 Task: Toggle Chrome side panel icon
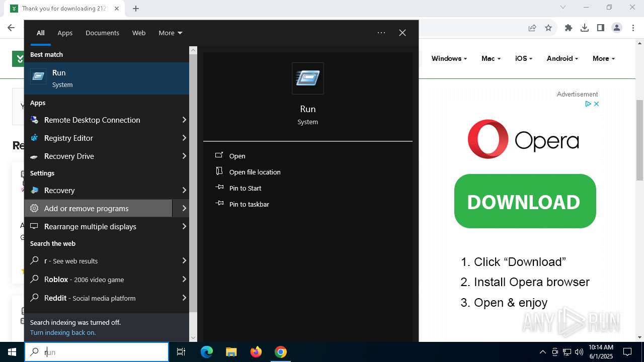pos(601,28)
